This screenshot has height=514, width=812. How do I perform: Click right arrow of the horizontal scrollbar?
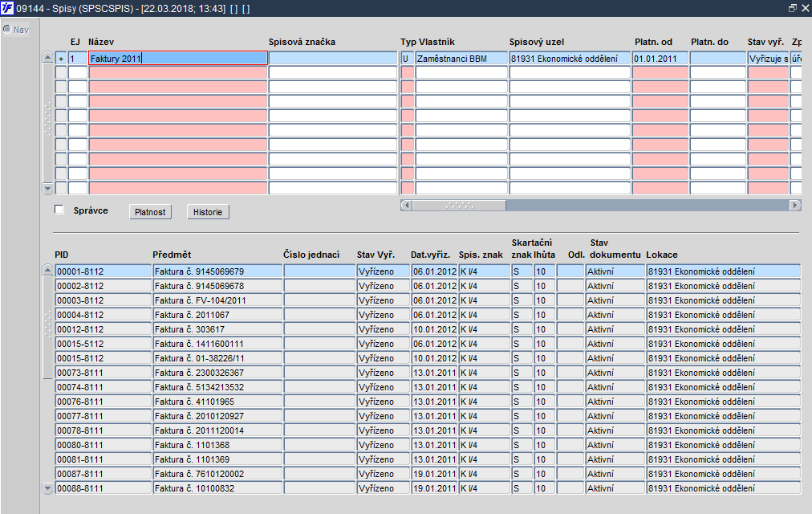pos(795,205)
